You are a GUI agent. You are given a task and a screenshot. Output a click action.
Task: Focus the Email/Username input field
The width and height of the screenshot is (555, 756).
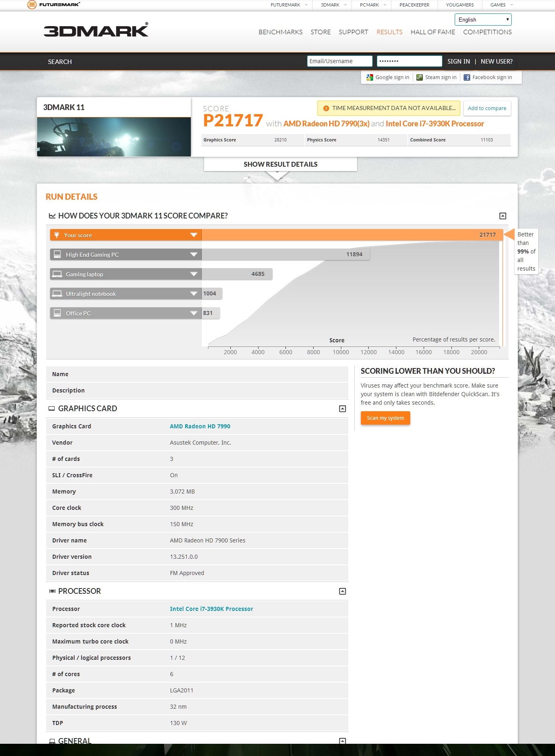[340, 61]
